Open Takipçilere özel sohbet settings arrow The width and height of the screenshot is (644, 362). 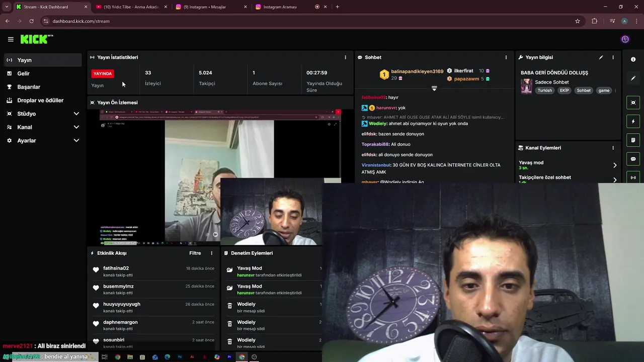(x=614, y=179)
